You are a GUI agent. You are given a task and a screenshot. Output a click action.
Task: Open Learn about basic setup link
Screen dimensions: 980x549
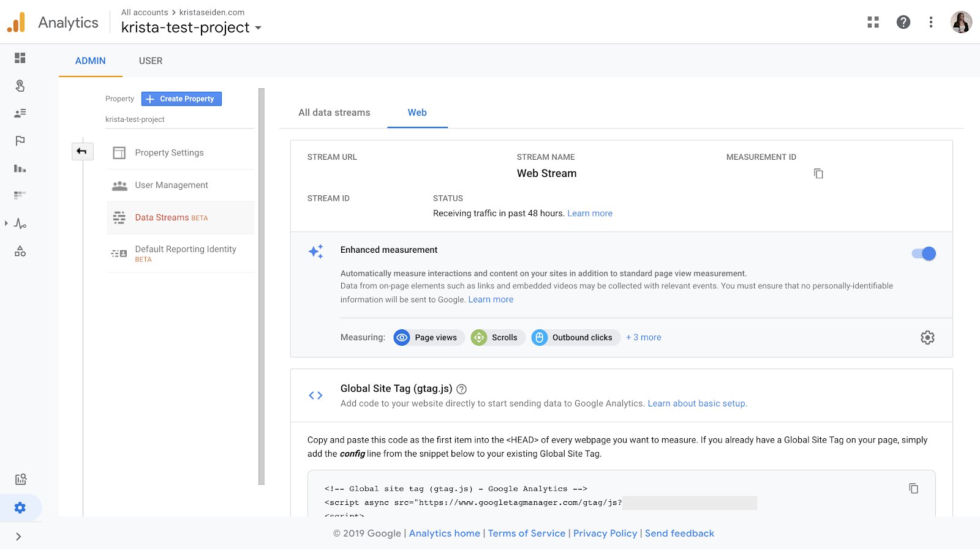click(698, 404)
